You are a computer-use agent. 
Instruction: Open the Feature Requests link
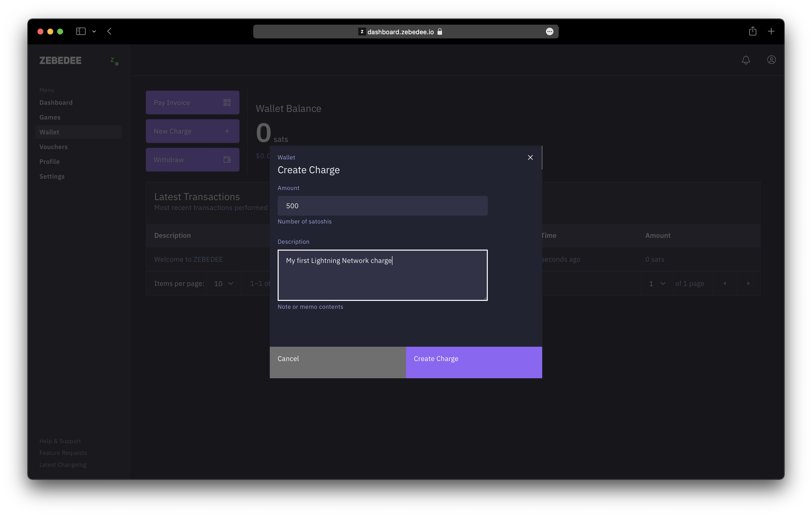click(x=63, y=453)
